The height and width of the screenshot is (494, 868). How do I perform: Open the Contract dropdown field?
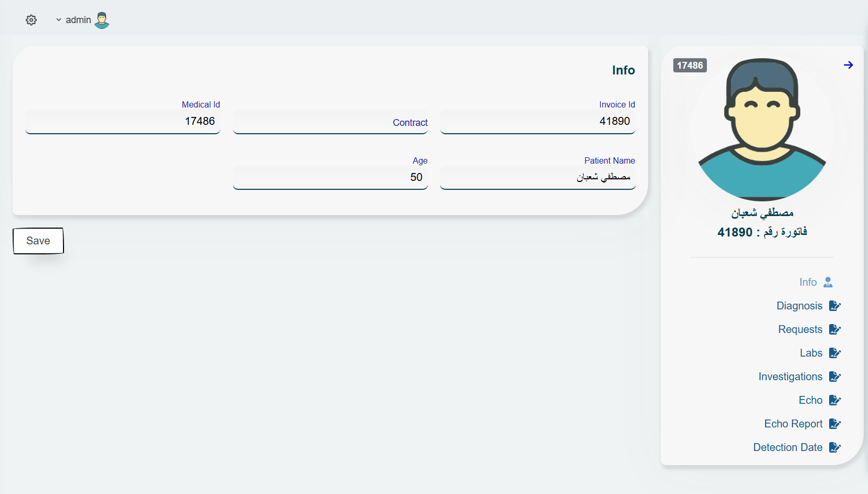[331, 122]
